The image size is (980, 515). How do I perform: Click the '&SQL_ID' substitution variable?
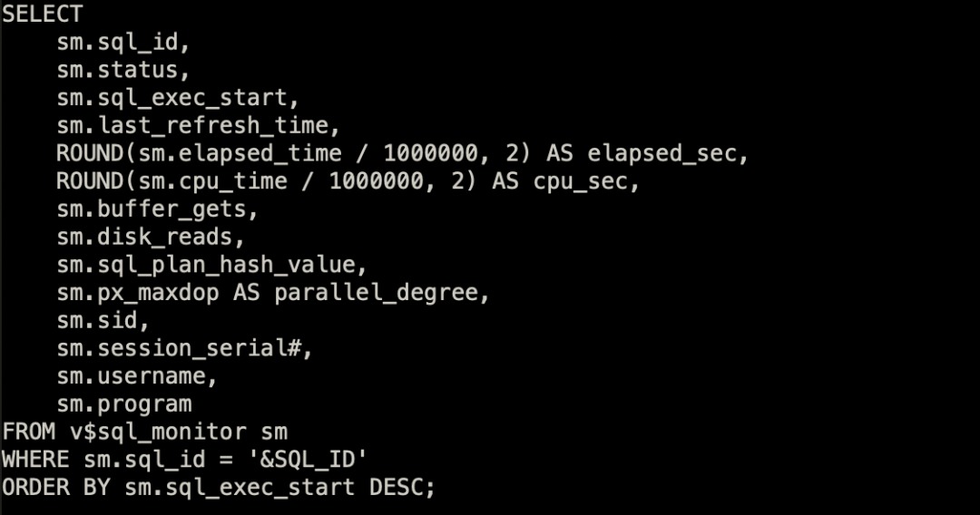(x=308, y=460)
